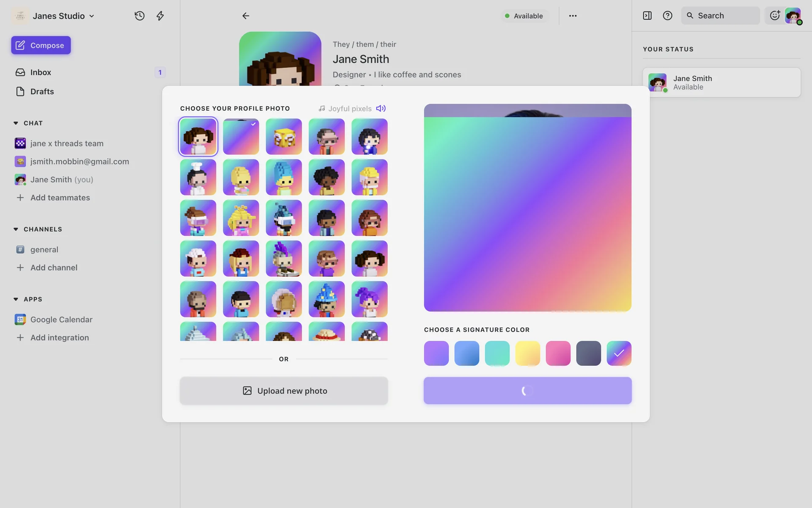Open Drafts

[x=42, y=91]
